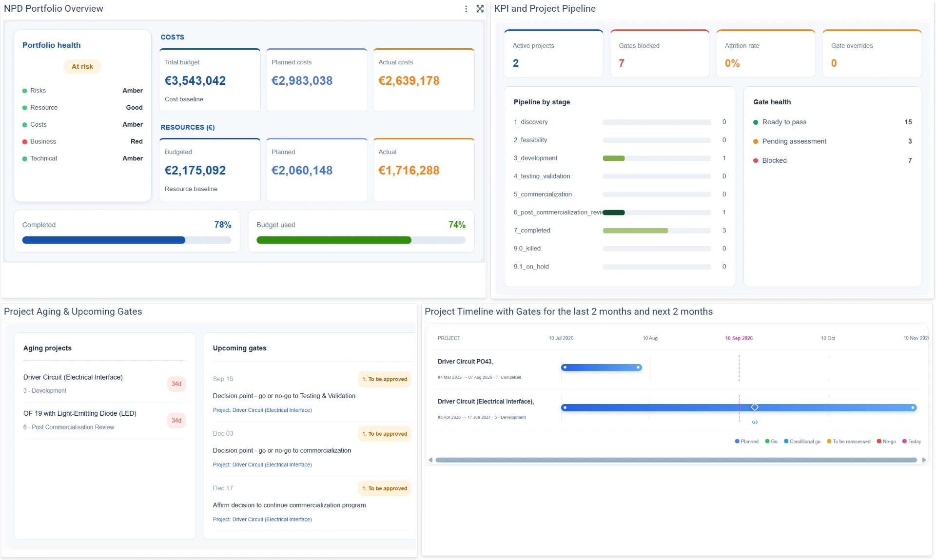Image resolution: width=936 pixels, height=560 pixels.
Task: Click the Budgeted resources €2,175,092 value
Action: click(195, 171)
